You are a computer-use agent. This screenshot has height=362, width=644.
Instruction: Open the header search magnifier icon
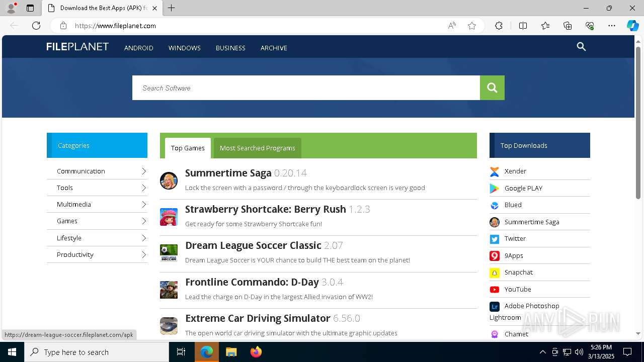coord(581,47)
